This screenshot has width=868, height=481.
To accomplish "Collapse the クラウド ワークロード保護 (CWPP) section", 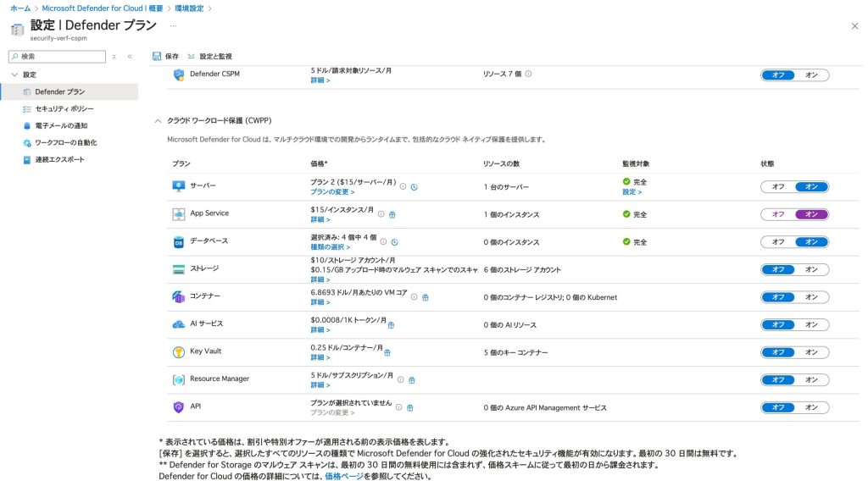I will click(158, 120).
